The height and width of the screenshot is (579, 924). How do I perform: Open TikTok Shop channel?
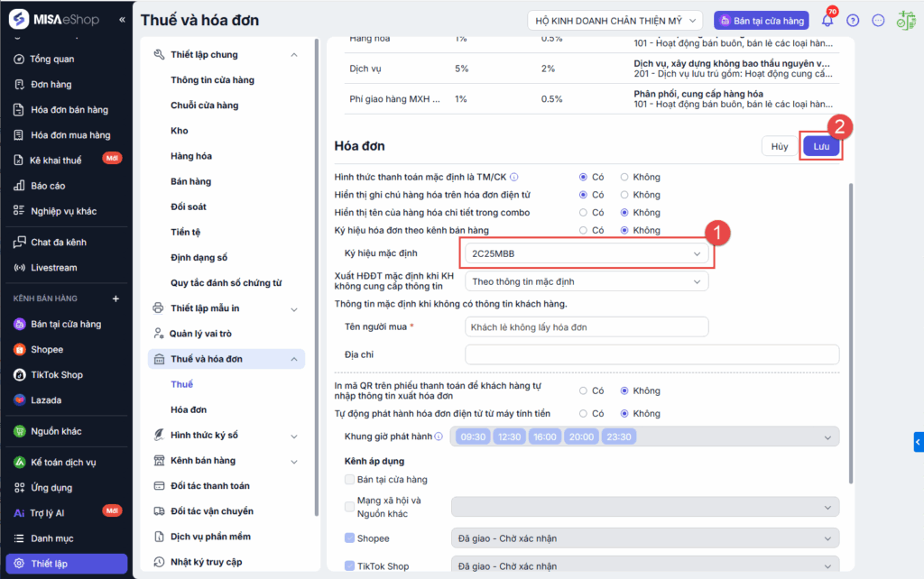(56, 374)
